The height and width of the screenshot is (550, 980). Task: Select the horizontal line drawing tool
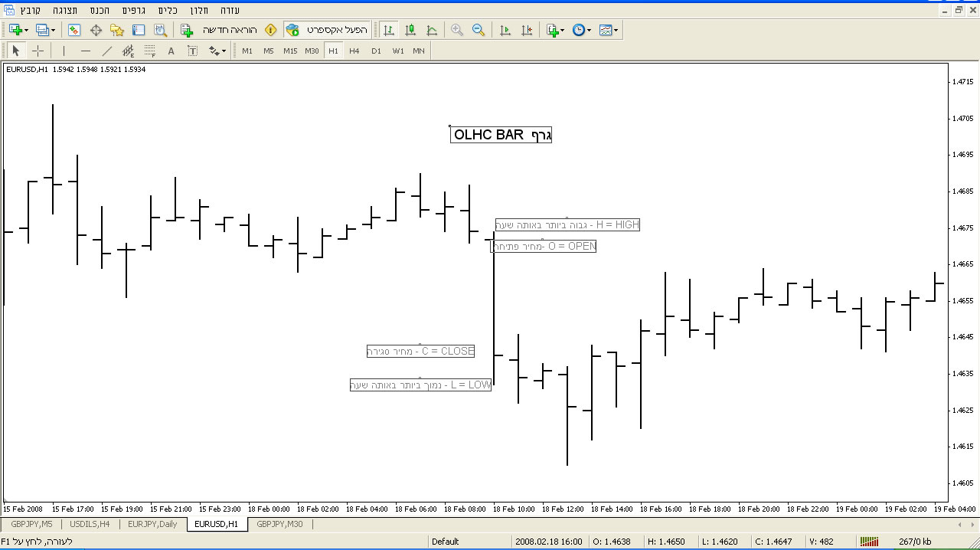pos(85,51)
